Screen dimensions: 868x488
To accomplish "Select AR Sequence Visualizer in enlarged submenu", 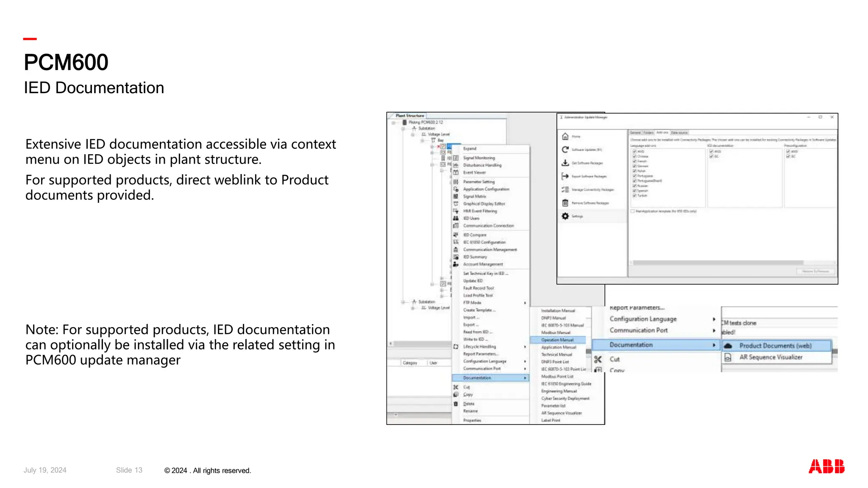I will pos(771,357).
